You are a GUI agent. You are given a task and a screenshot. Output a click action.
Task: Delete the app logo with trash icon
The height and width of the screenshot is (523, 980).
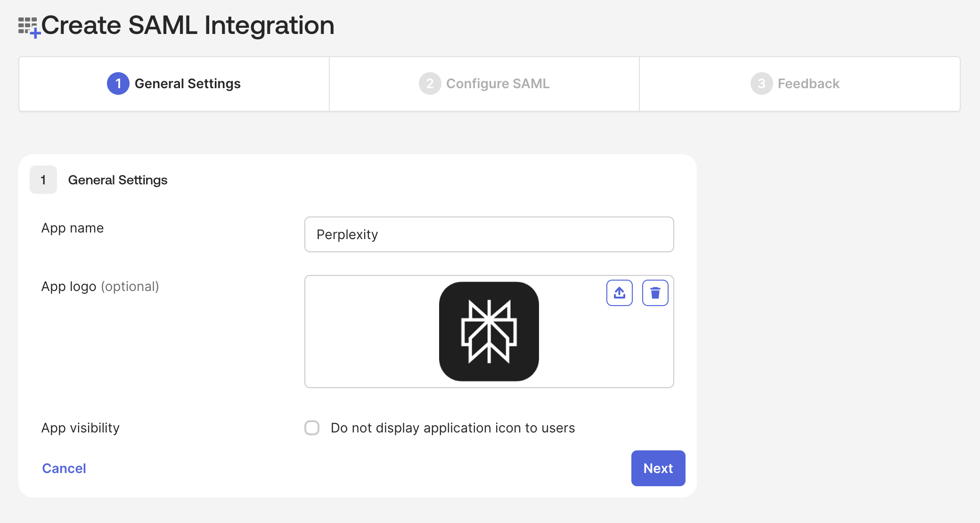click(x=655, y=293)
